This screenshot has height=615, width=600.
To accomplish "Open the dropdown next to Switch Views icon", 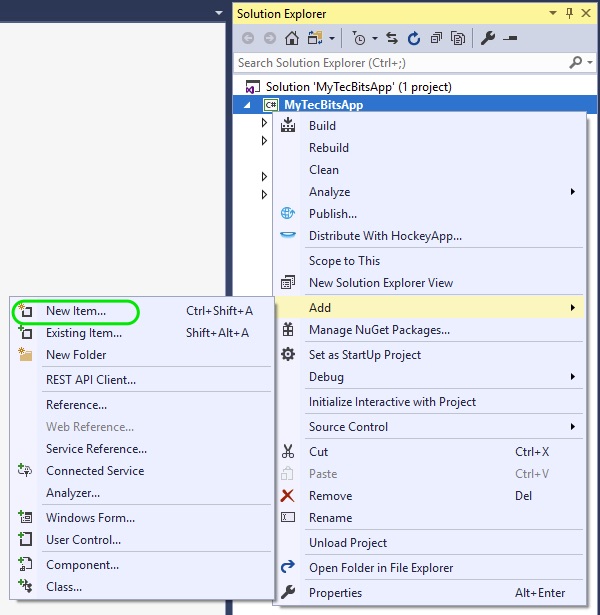I will (332, 38).
